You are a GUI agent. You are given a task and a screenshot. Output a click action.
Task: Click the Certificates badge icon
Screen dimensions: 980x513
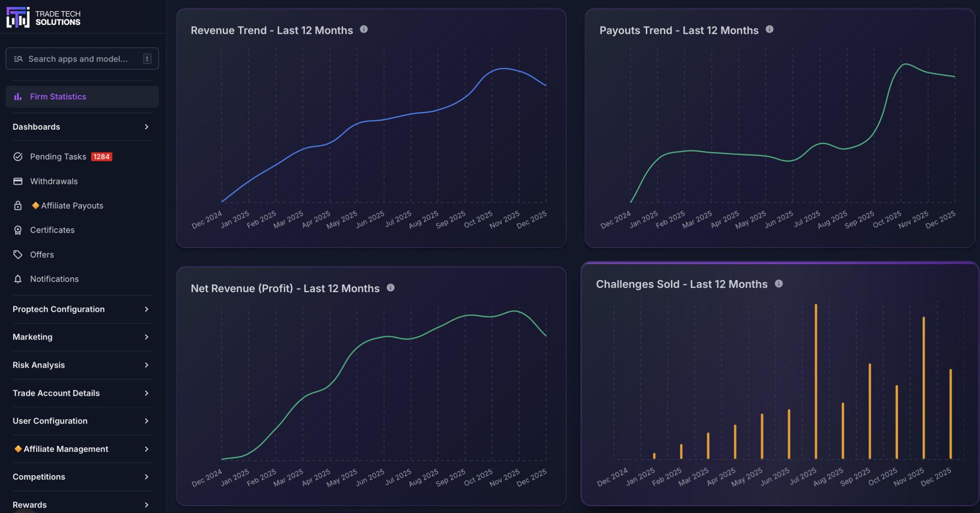18,230
